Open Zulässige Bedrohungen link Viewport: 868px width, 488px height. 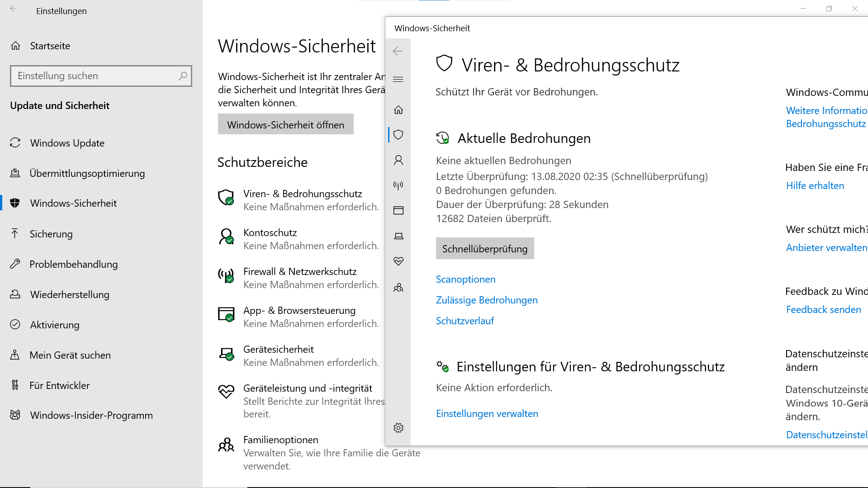(x=487, y=300)
